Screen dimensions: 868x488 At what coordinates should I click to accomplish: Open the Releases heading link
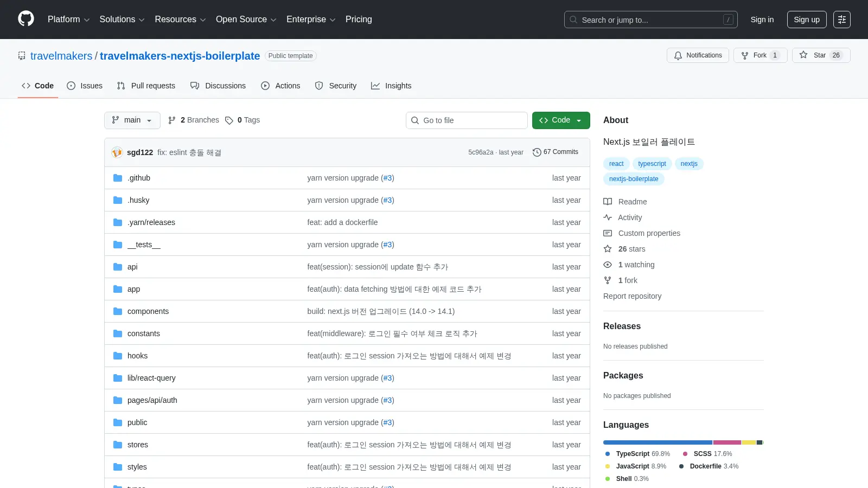[x=622, y=326]
